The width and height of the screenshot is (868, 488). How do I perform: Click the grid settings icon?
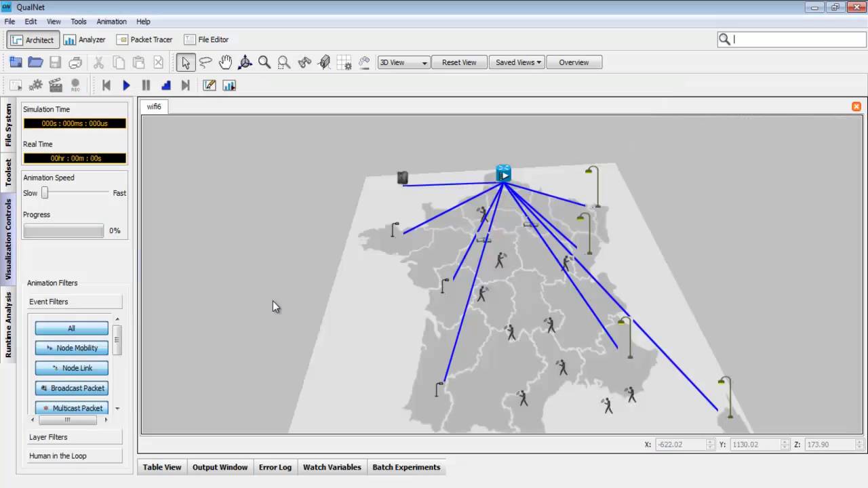344,62
